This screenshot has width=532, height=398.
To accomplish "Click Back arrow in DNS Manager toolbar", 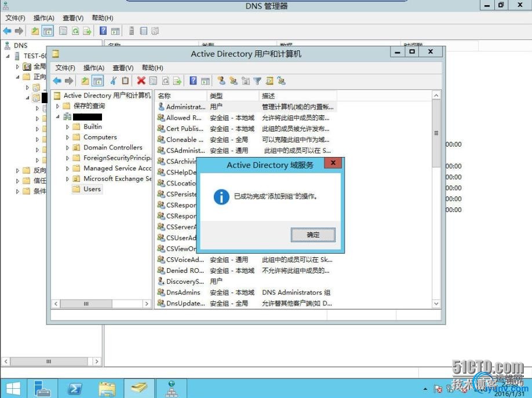I will click(7, 31).
